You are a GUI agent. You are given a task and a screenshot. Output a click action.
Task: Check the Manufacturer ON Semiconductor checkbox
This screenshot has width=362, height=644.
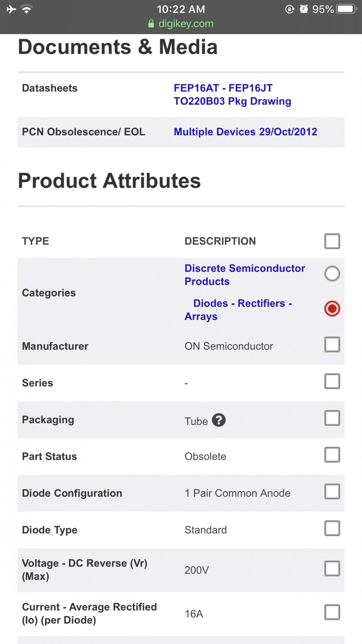click(x=332, y=345)
